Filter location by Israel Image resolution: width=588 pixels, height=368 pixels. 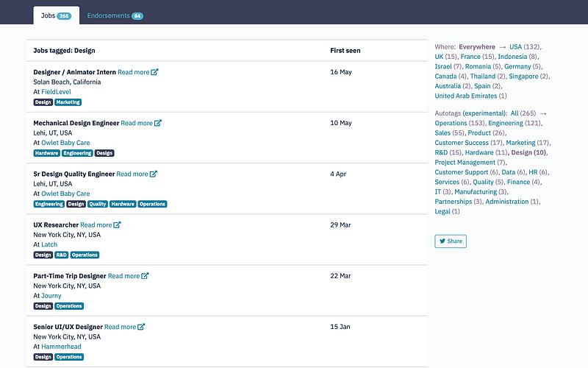(443, 66)
